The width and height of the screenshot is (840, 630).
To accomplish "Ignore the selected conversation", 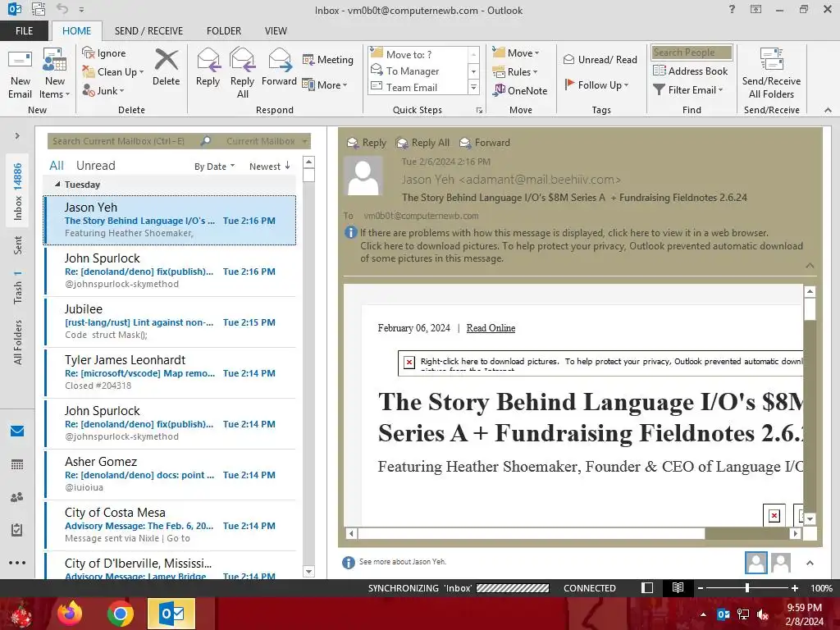I will tap(104, 53).
